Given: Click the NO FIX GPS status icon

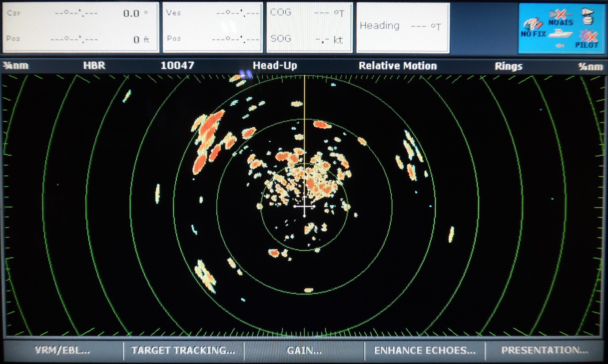Looking at the screenshot, I should [x=533, y=28].
